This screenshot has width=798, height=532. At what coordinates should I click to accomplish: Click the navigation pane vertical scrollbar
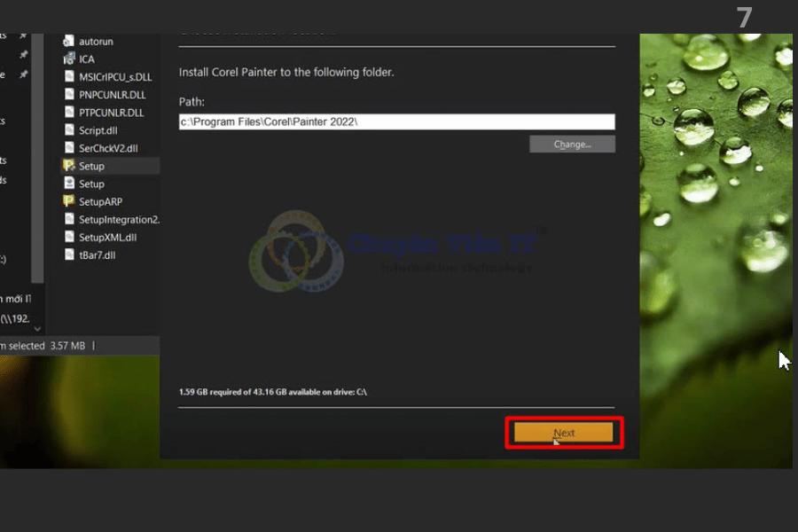[x=36, y=177]
